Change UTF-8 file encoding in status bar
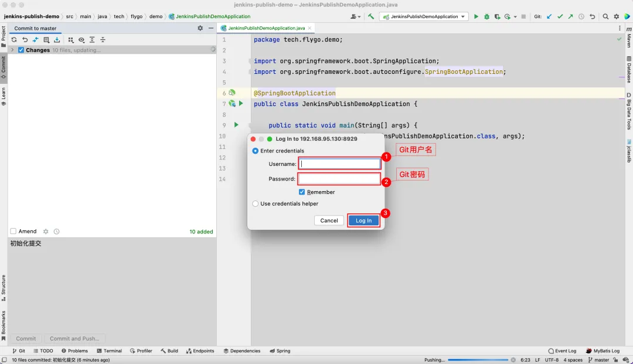The height and width of the screenshot is (364, 633). point(552,360)
